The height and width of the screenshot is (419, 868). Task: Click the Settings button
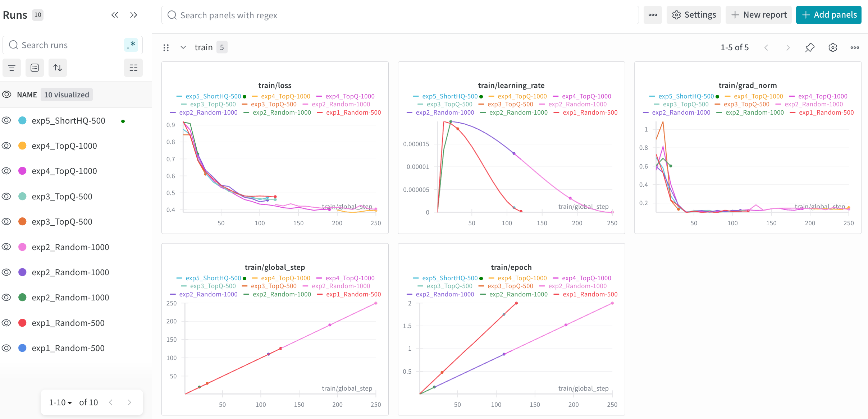click(x=694, y=15)
